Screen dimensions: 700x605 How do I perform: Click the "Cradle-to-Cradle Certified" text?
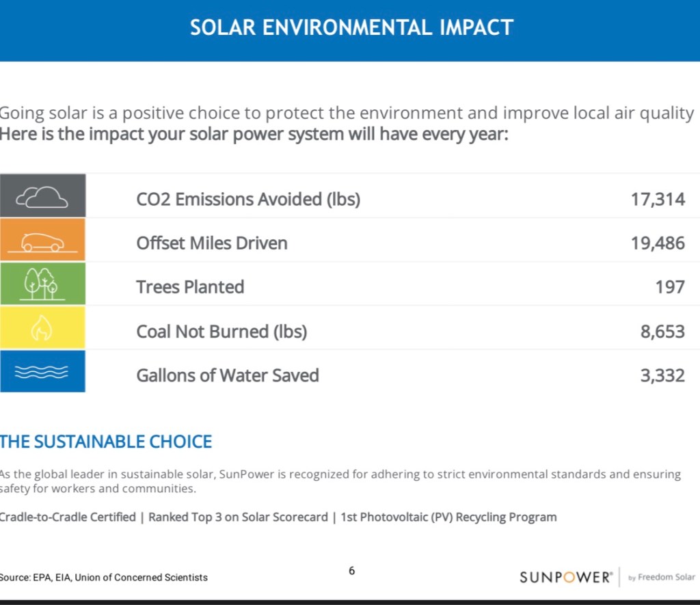[x=68, y=517]
